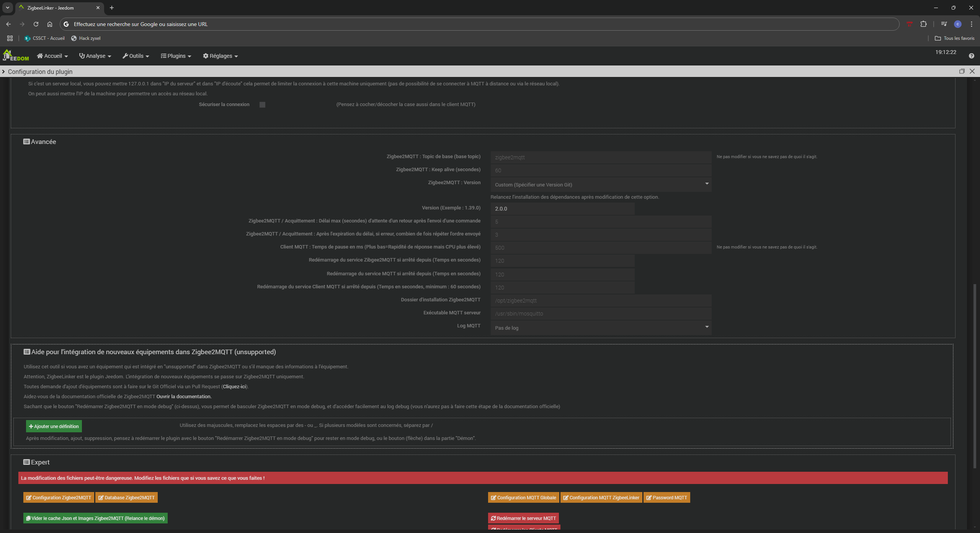The height and width of the screenshot is (533, 980).
Task: Follow the Ouvrir la documentation link
Action: [184, 396]
